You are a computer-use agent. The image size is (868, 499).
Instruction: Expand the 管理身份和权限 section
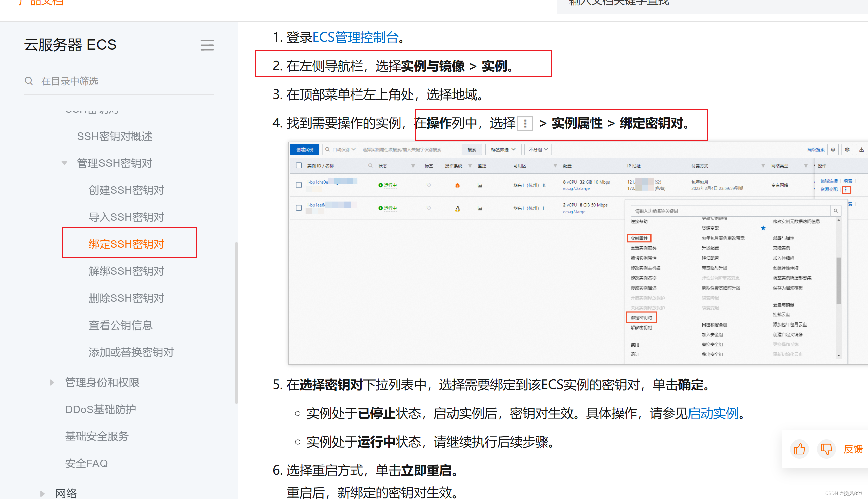pos(52,382)
